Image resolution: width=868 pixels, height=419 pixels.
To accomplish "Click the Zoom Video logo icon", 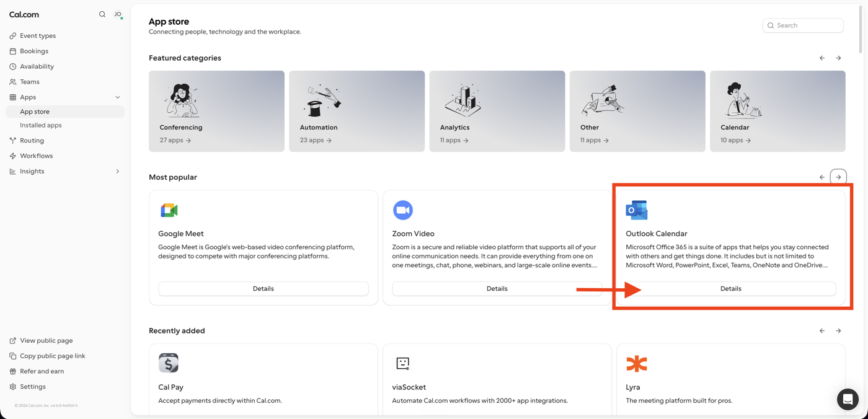I will (x=403, y=210).
